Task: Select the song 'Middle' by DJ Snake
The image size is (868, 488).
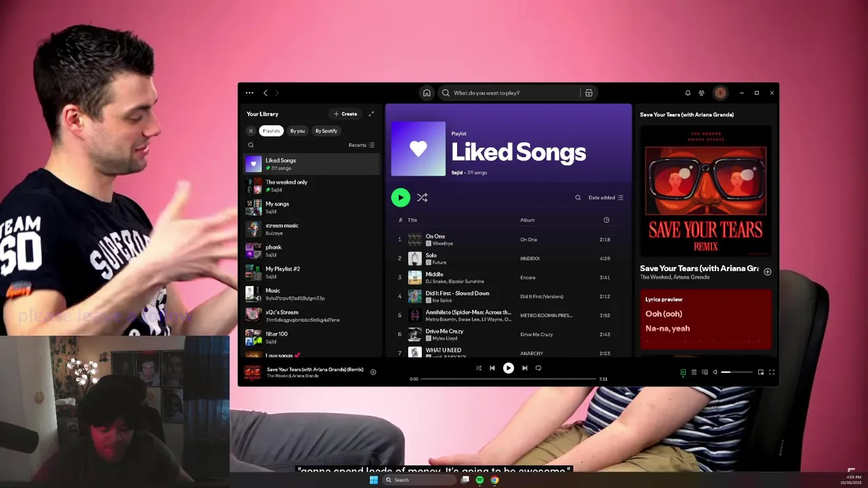Action: point(508,277)
